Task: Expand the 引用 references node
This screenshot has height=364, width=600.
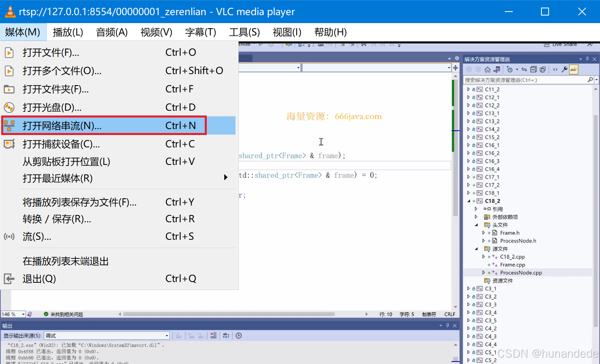Action: (476, 209)
